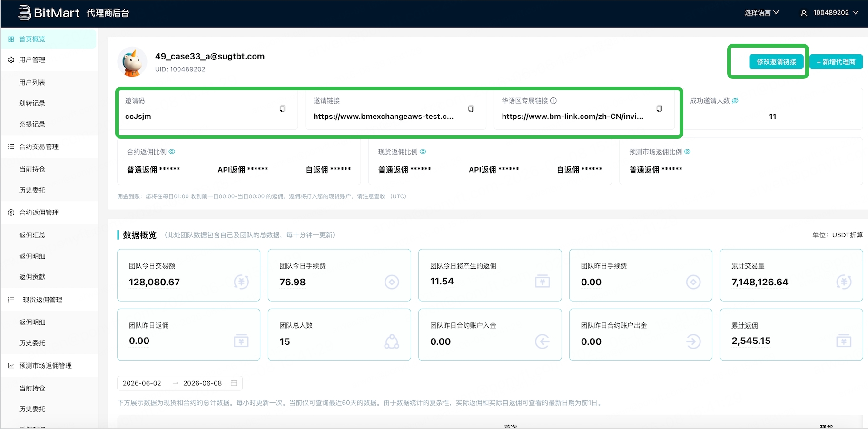This screenshot has width=868, height=429.
Task: Click the user avatar icon in header
Action: (x=804, y=13)
